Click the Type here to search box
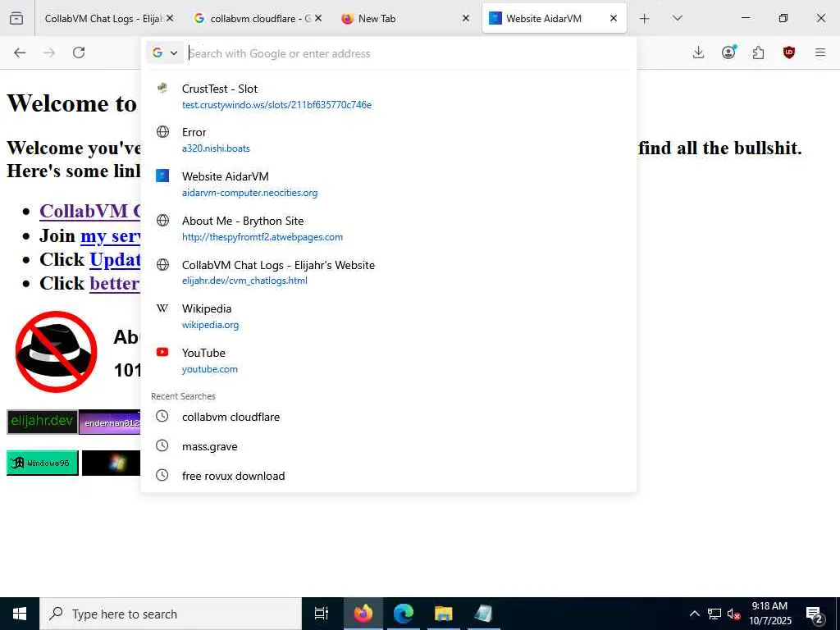The image size is (840, 630). pyautogui.click(x=171, y=614)
